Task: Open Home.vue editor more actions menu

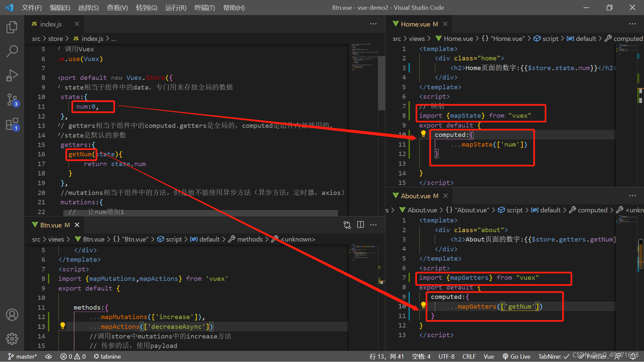Action: (x=632, y=24)
